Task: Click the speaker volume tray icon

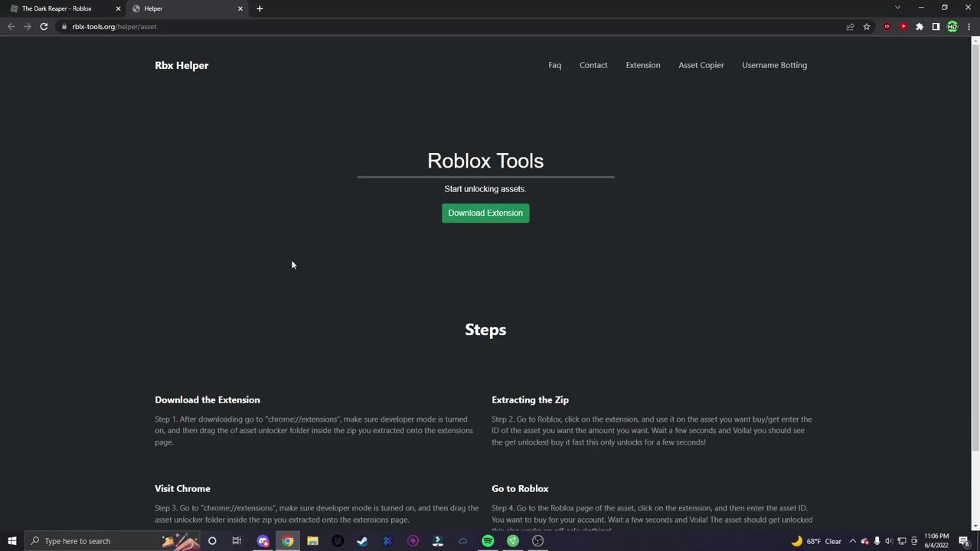Action: click(889, 541)
